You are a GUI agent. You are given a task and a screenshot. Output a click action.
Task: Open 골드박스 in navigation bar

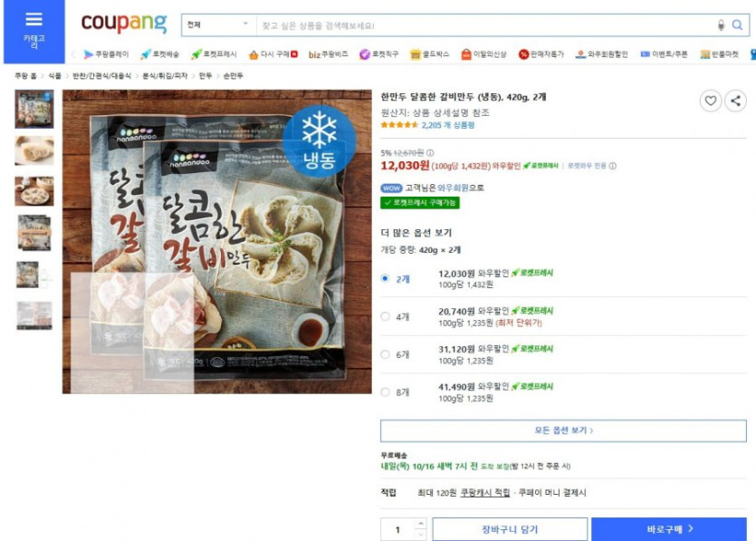click(429, 54)
